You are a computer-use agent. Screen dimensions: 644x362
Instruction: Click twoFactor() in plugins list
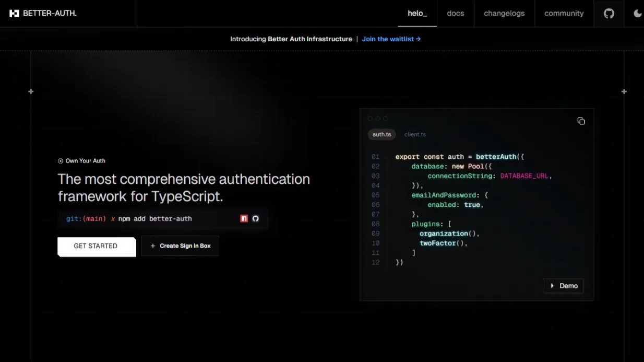[444, 243]
